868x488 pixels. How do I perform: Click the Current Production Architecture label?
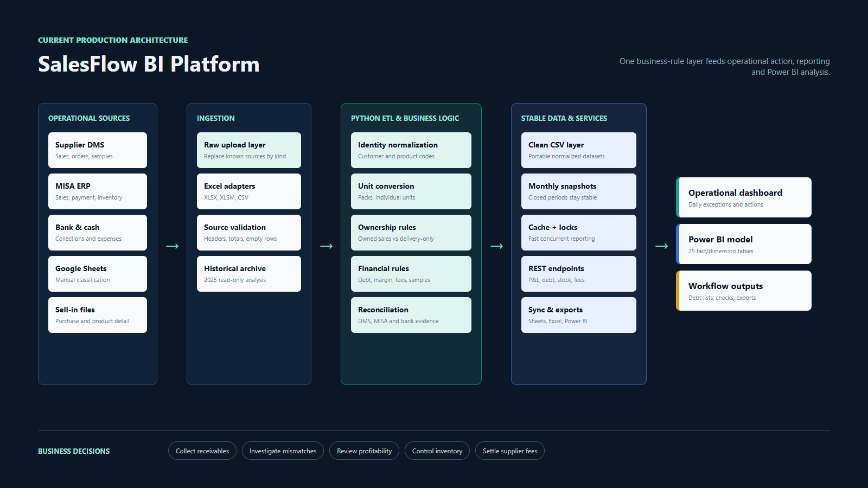113,40
